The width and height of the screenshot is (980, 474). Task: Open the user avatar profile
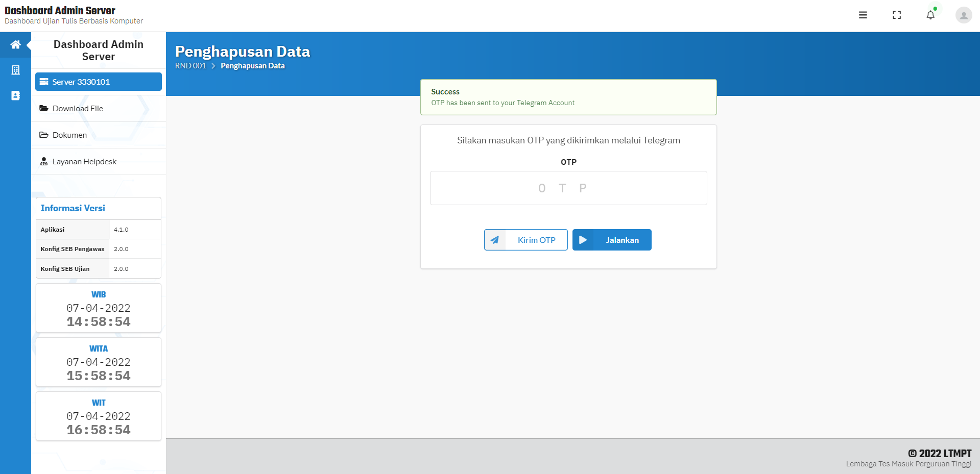click(964, 15)
